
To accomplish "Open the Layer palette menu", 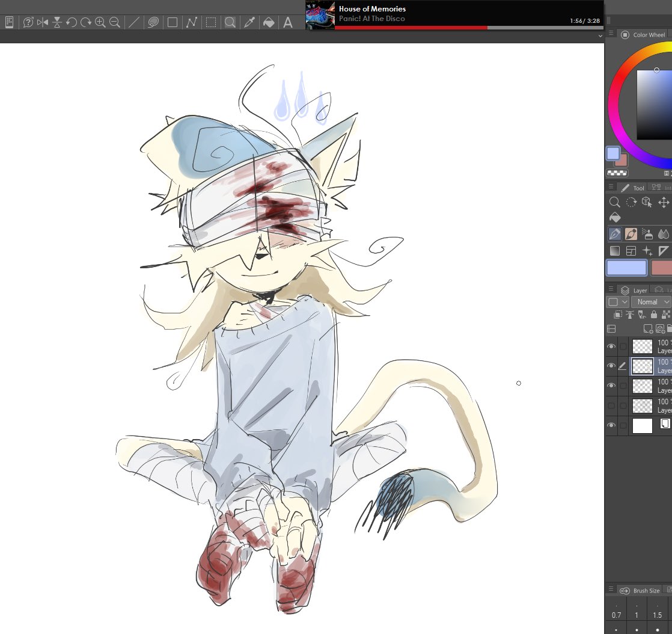I will 611,289.
